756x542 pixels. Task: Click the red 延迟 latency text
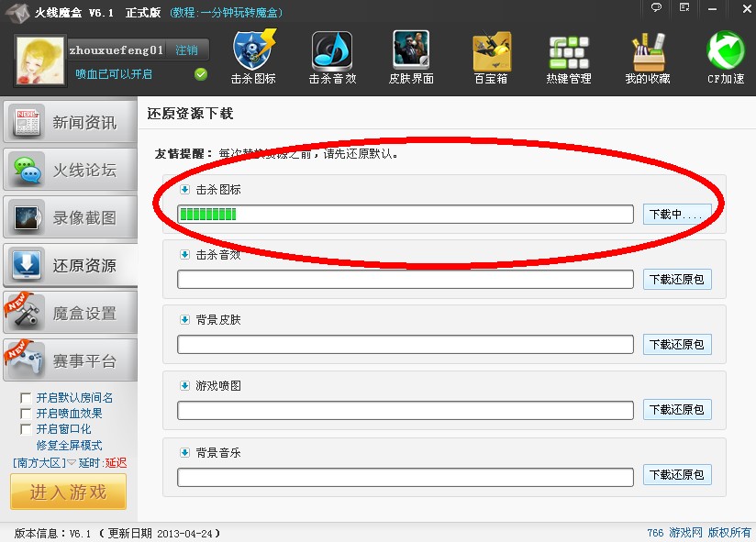117,463
